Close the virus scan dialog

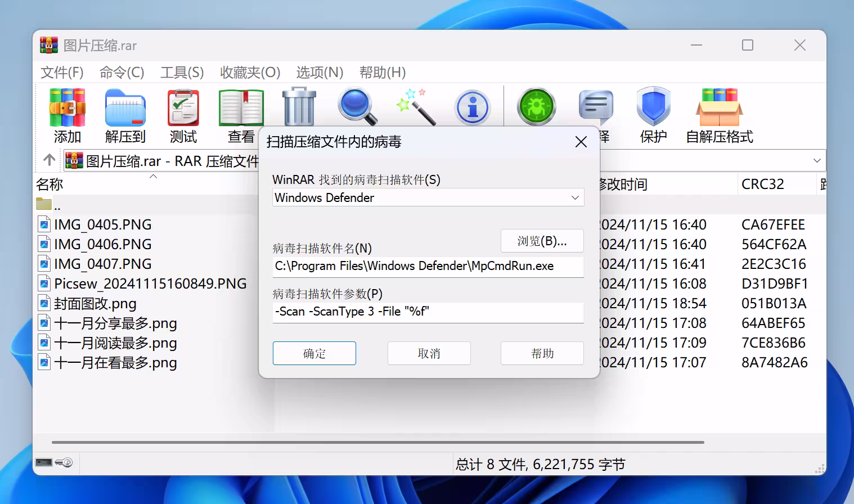coord(581,142)
